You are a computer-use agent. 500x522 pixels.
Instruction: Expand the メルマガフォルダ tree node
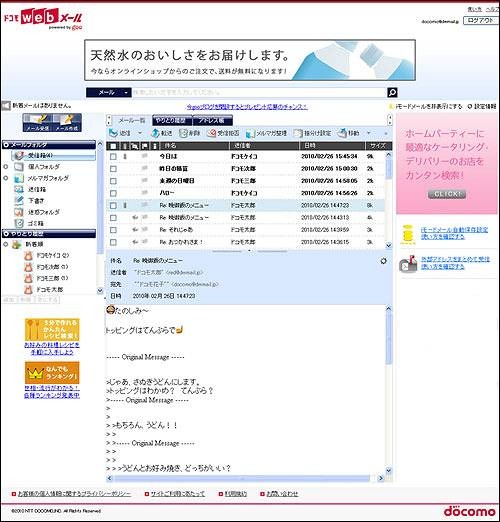click(6, 178)
